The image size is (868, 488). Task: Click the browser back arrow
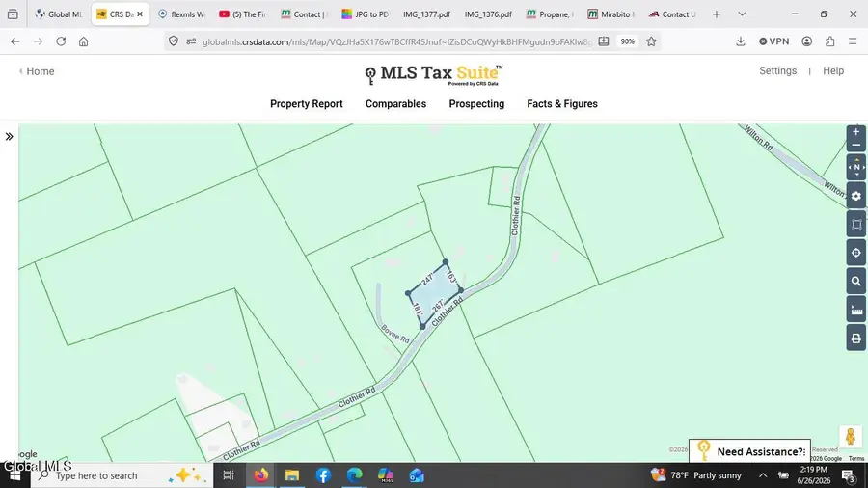tap(14, 41)
